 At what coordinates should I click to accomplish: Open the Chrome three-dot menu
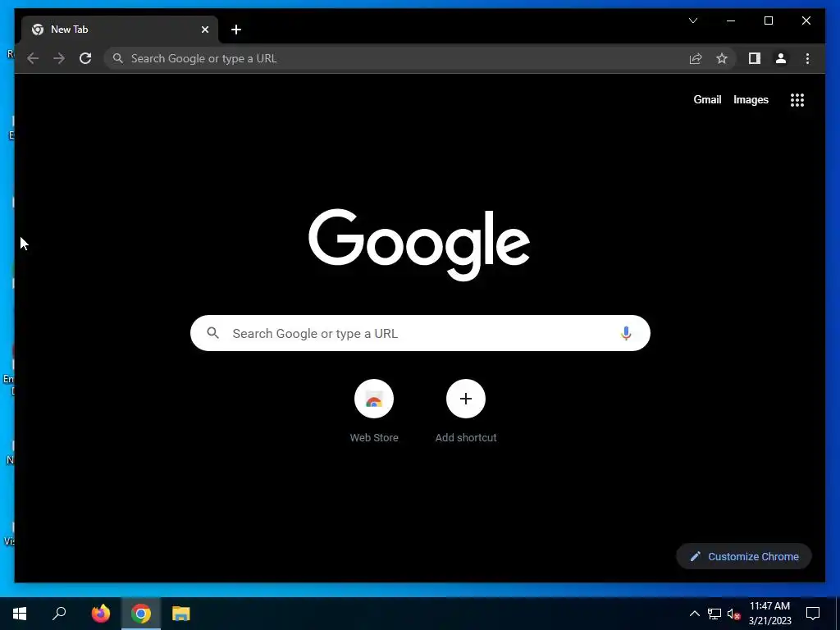click(807, 58)
